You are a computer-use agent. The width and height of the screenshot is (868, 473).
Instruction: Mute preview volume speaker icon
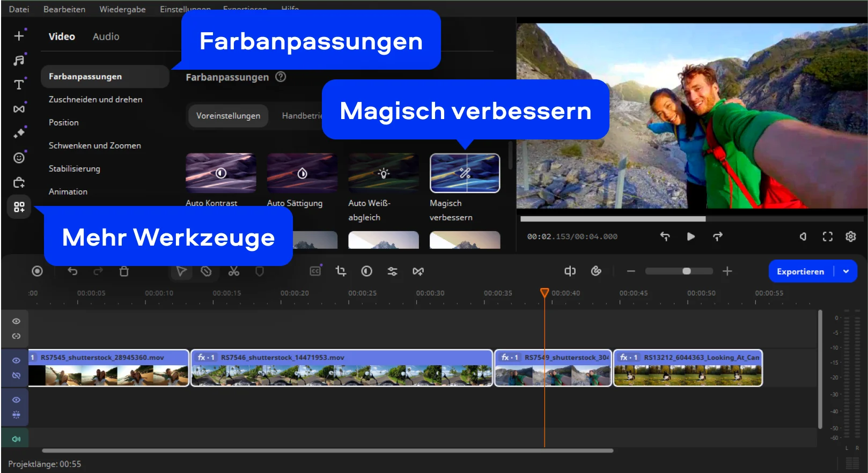pyautogui.click(x=803, y=236)
